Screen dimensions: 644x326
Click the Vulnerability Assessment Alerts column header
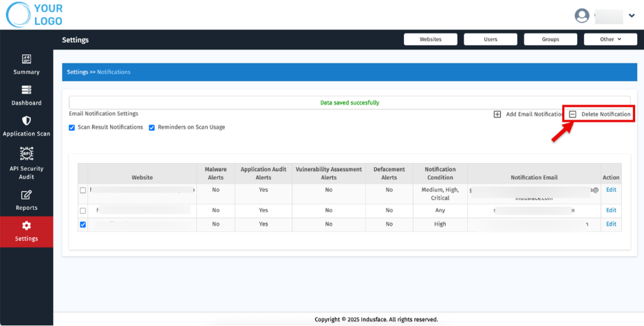tap(329, 173)
